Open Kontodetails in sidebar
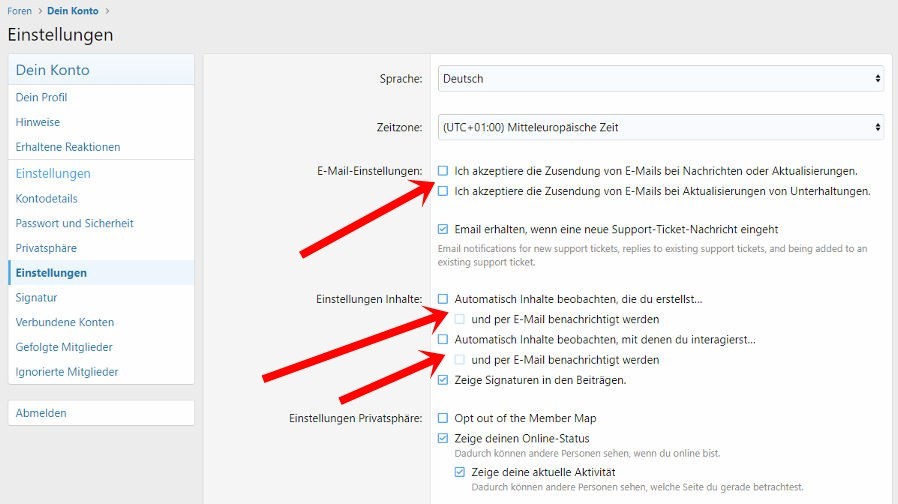898x504 pixels. coord(101,199)
